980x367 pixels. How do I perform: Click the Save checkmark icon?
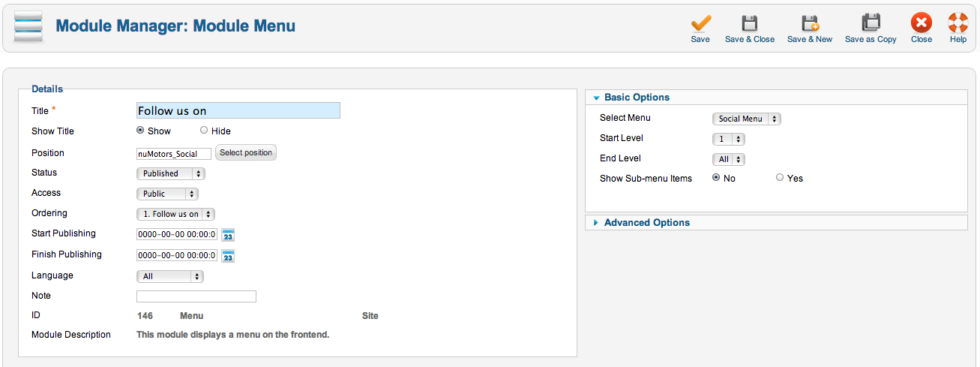click(x=700, y=23)
